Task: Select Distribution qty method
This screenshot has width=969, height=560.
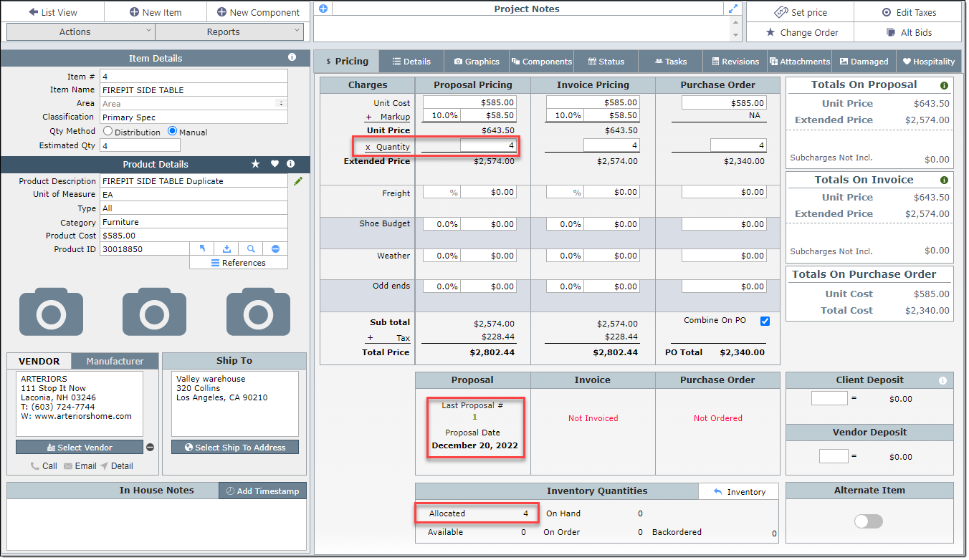Action: (x=108, y=132)
